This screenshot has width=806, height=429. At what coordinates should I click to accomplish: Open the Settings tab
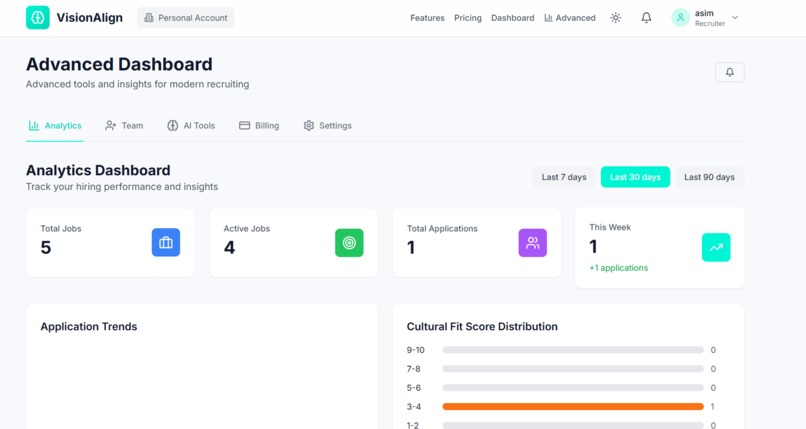[327, 125]
